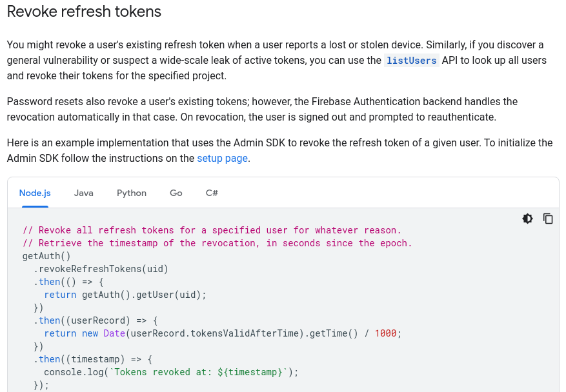566x392 pixels.
Task: Switch to the Java tab
Action: click(83, 193)
